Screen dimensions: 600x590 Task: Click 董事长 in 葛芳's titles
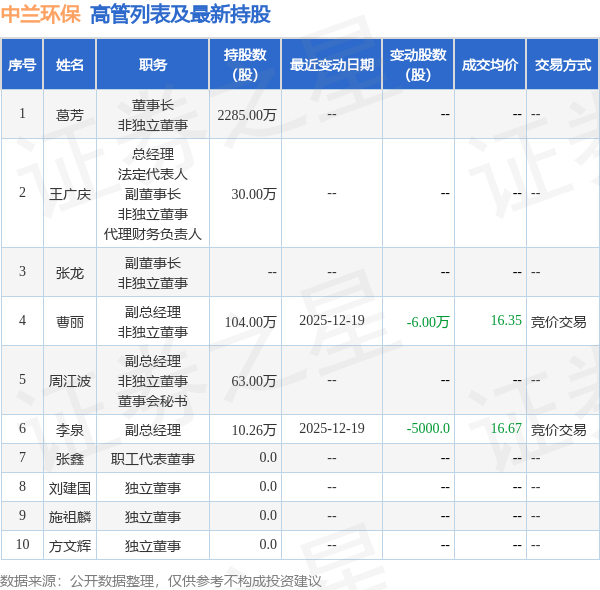(x=153, y=104)
